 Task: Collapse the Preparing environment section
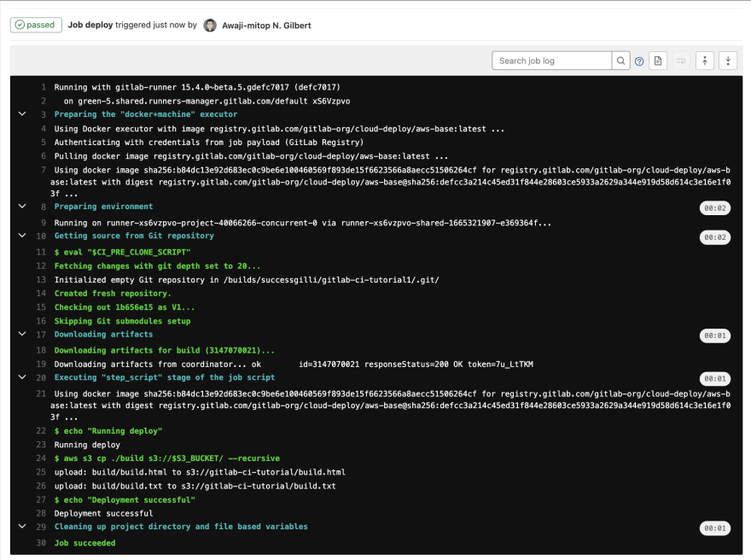(22, 206)
